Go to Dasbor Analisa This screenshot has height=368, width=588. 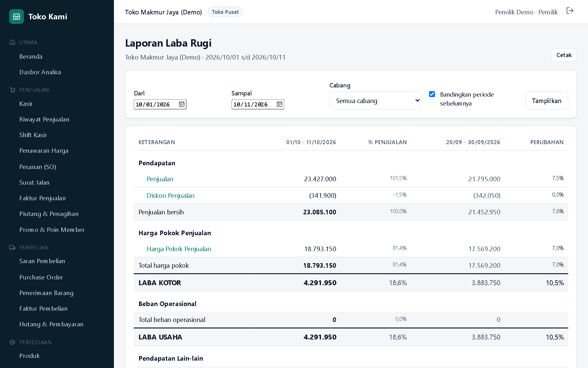tap(40, 72)
